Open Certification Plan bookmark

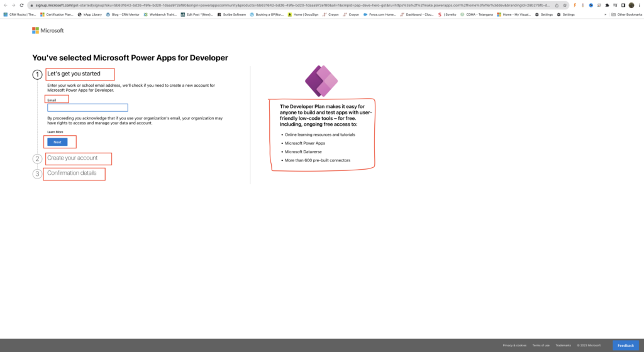57,14
